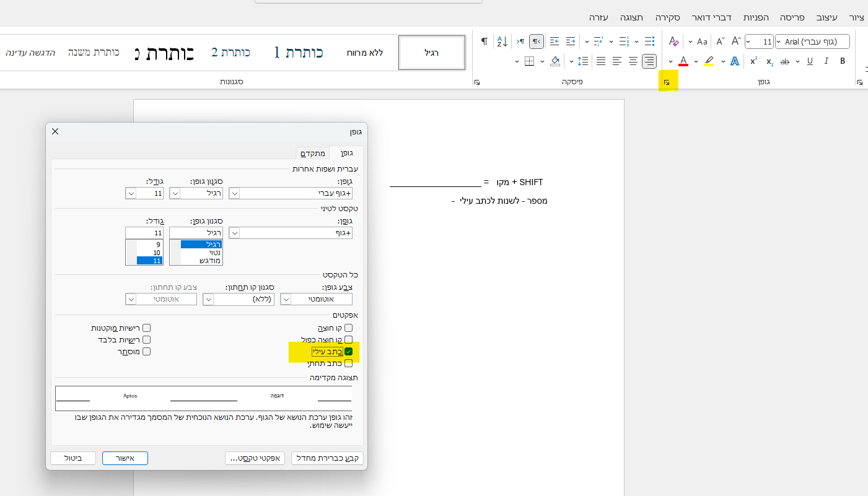Image resolution: width=868 pixels, height=496 pixels.
Task: Align paragraph to the right
Action: pos(649,61)
